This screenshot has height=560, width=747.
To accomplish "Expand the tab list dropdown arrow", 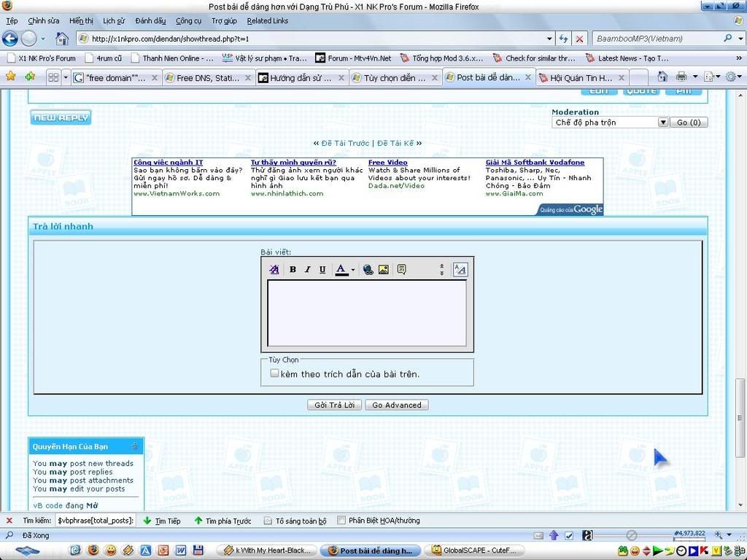I will click(66, 77).
